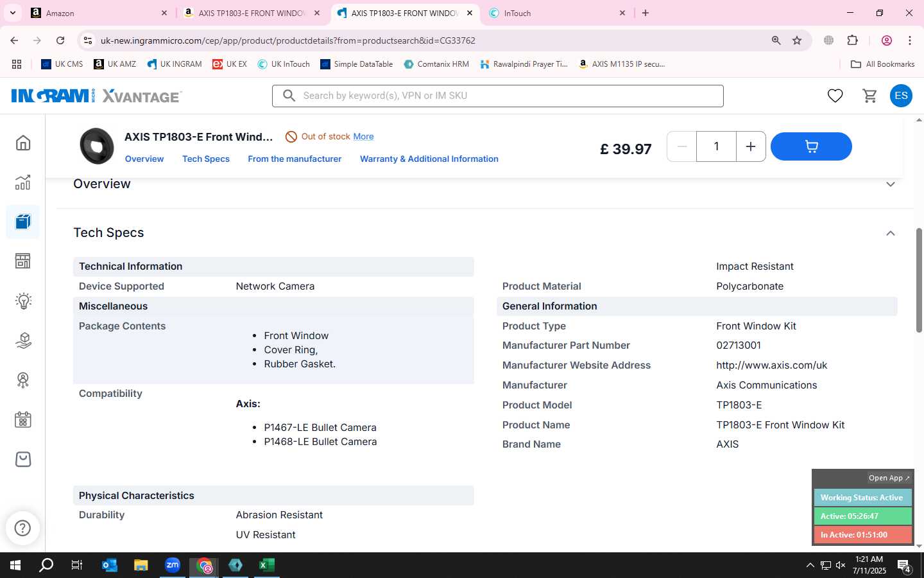Open the lightbulb insights sidebar icon
Viewport: 924px width, 578px height.
click(x=23, y=301)
